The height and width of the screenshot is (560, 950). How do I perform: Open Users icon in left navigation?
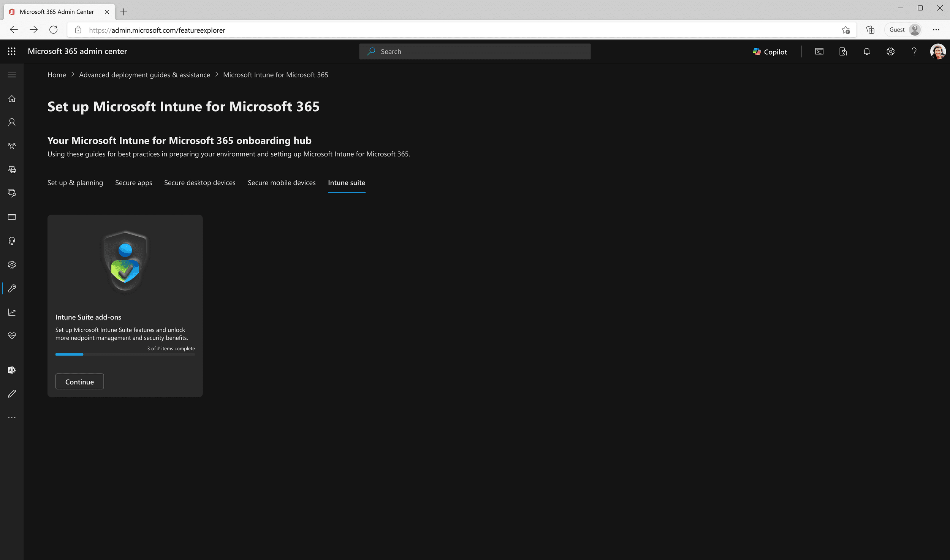tap(12, 122)
